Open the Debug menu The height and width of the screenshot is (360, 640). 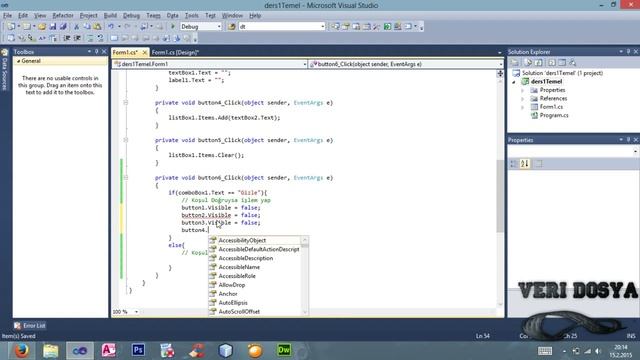131,16
